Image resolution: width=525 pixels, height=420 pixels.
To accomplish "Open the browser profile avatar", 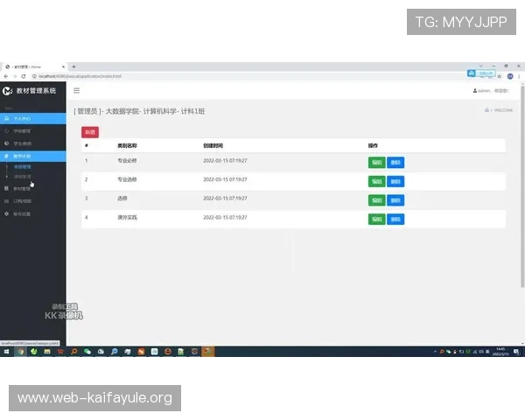I will click(x=510, y=76).
